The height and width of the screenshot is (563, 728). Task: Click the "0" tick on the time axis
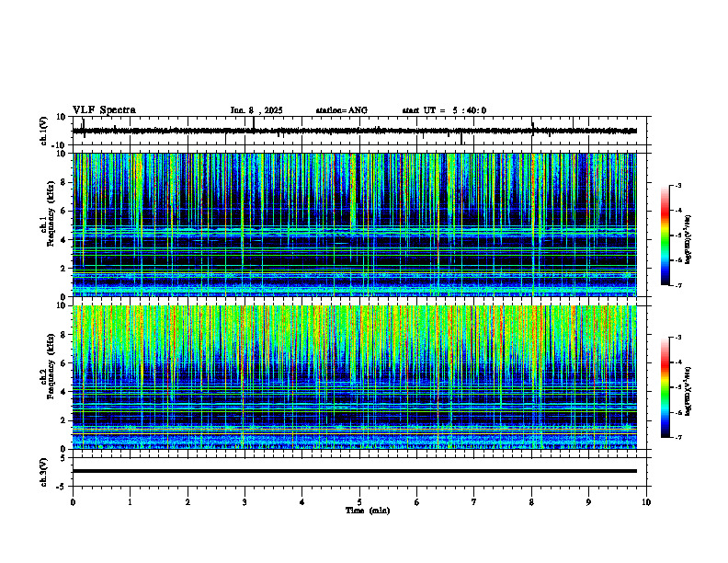[73, 502]
